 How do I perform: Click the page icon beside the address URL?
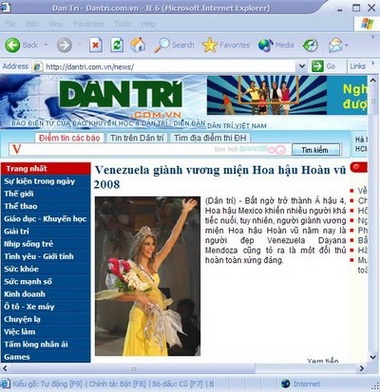(38, 66)
